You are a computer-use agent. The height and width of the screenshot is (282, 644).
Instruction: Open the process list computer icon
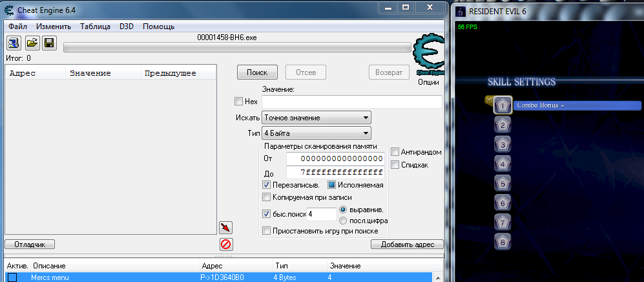[x=14, y=43]
